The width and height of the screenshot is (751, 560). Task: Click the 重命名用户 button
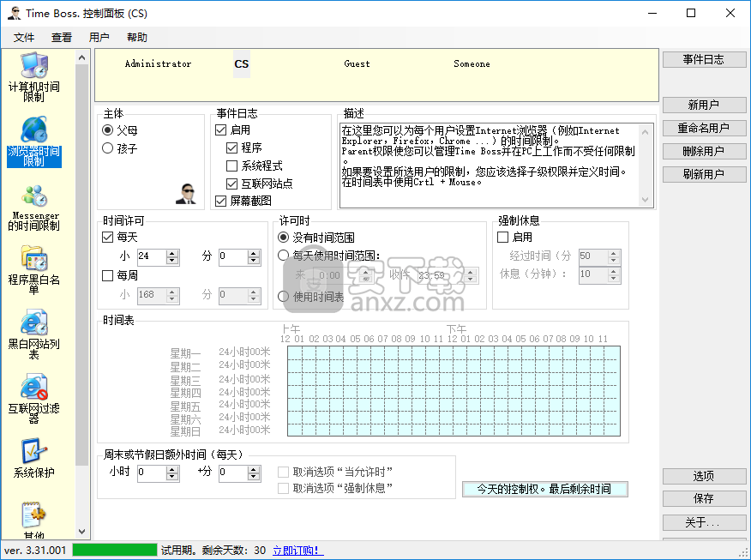tap(704, 128)
